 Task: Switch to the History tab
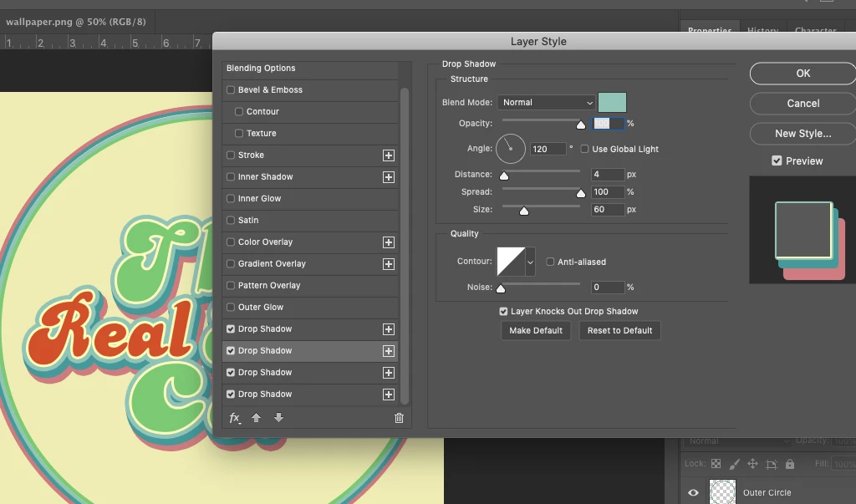point(762,31)
